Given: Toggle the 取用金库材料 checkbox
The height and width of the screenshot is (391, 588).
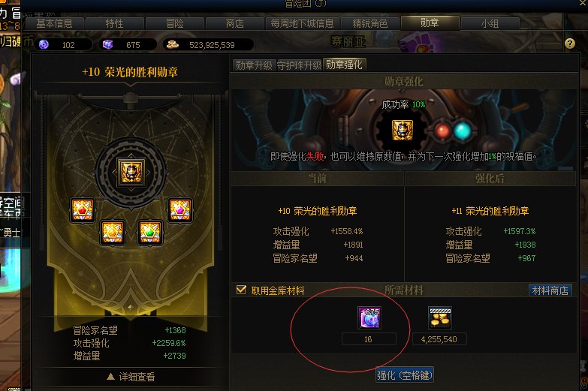Looking at the screenshot, I should 241,290.
